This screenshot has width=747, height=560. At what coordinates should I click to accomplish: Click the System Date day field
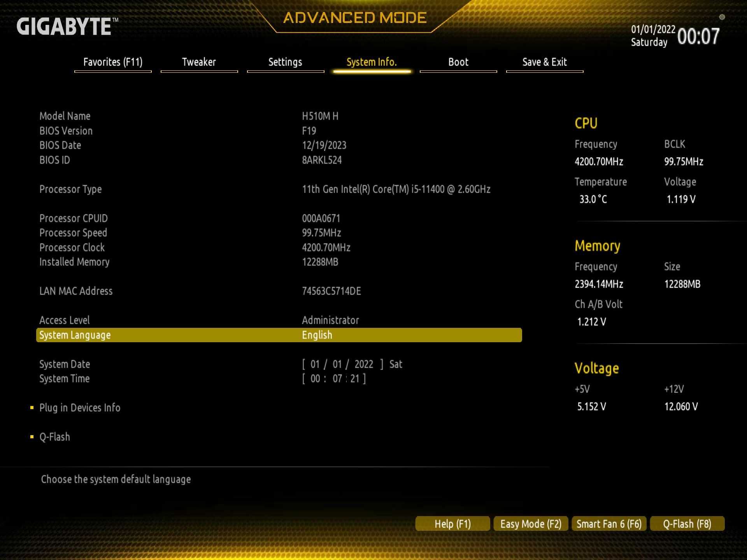(x=337, y=364)
